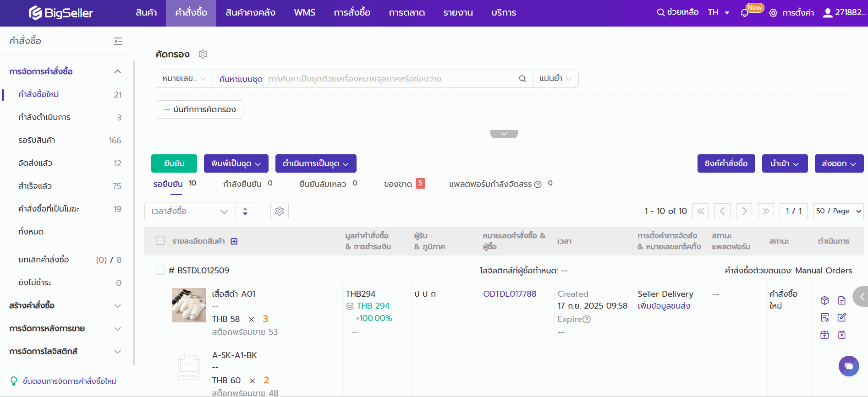Click the green ยืนยัน button
The image size is (868, 397).
[x=174, y=163]
